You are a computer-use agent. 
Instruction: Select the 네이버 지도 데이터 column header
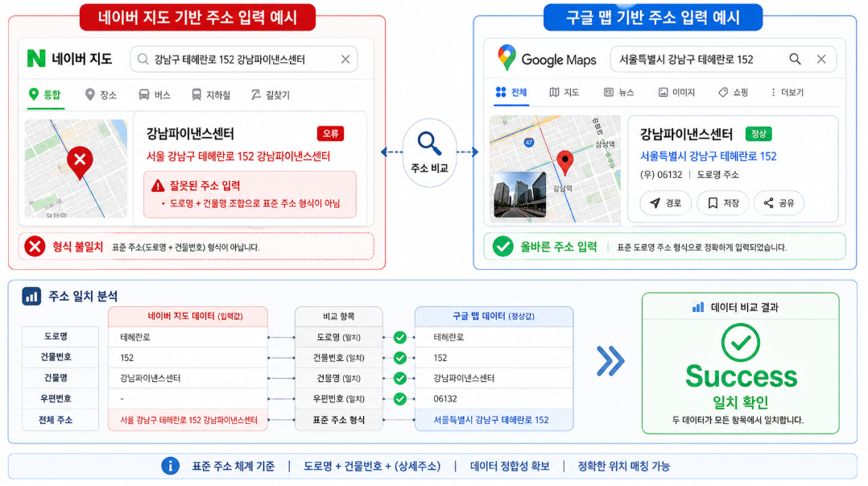click(x=188, y=317)
